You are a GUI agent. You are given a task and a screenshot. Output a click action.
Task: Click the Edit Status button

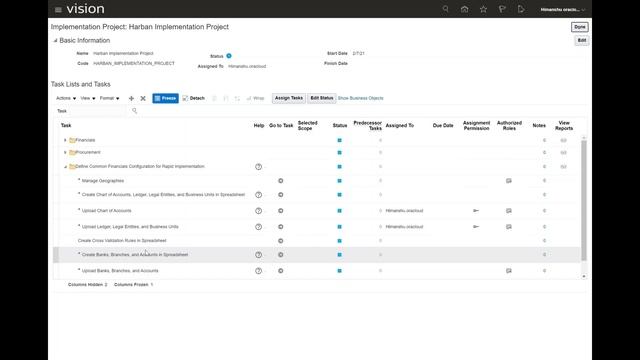tap(322, 98)
